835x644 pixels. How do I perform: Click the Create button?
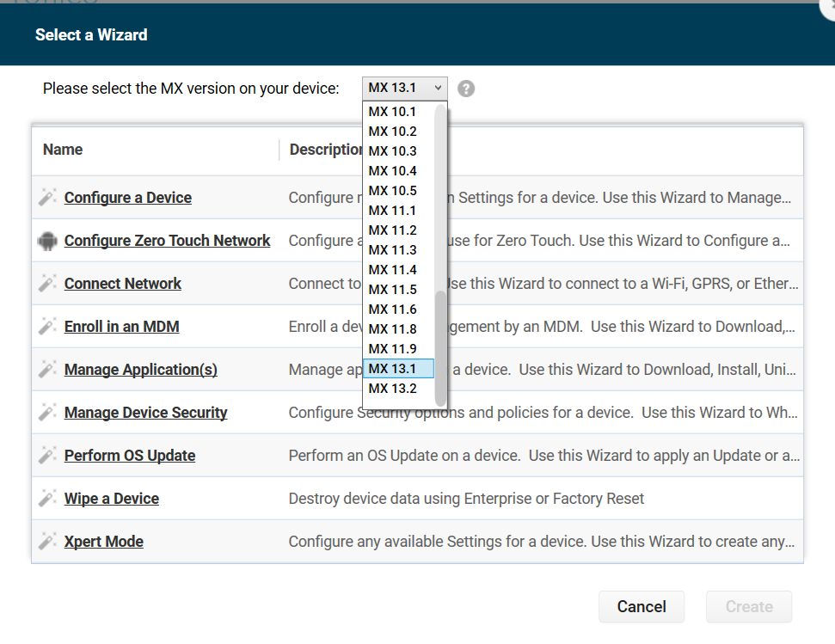[x=748, y=606]
